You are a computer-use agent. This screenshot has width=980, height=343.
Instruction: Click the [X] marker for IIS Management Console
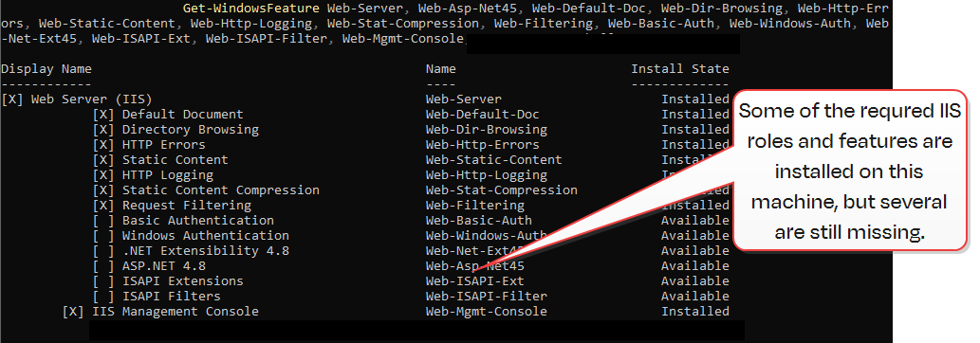tap(73, 312)
